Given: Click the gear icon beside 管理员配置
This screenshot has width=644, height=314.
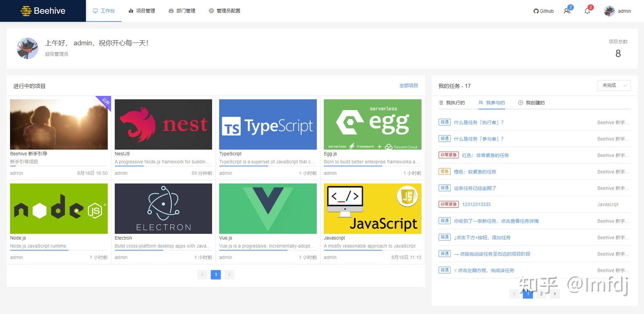Looking at the screenshot, I should pyautogui.click(x=210, y=11).
